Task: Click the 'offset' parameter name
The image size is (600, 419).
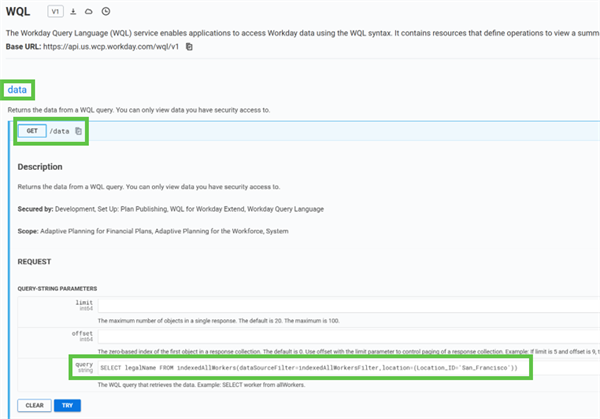Action: 82,333
